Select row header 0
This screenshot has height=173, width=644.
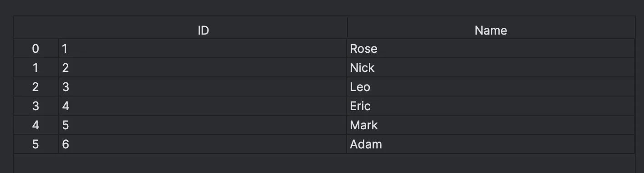[x=36, y=48]
